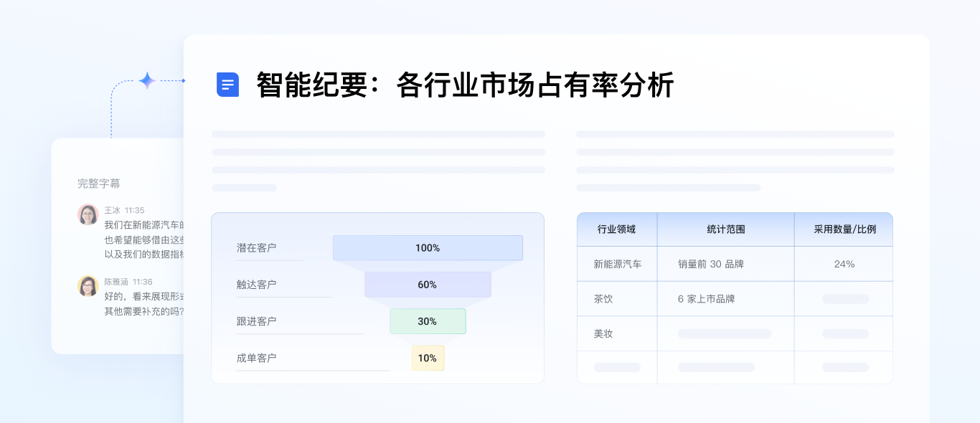Click 王冰's avatar in the subtitles
This screenshot has width=980, height=423.
point(88,214)
